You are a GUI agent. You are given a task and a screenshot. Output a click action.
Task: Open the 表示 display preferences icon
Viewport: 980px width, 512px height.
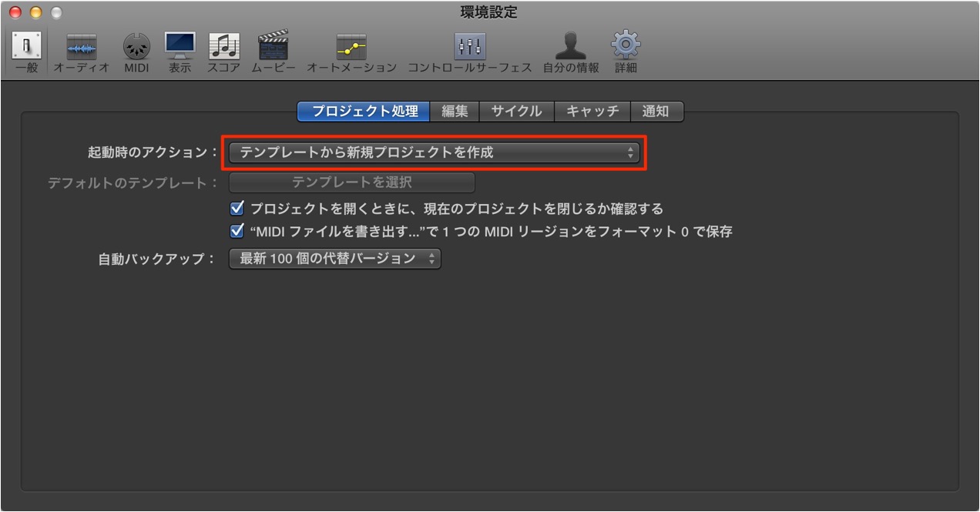point(180,52)
